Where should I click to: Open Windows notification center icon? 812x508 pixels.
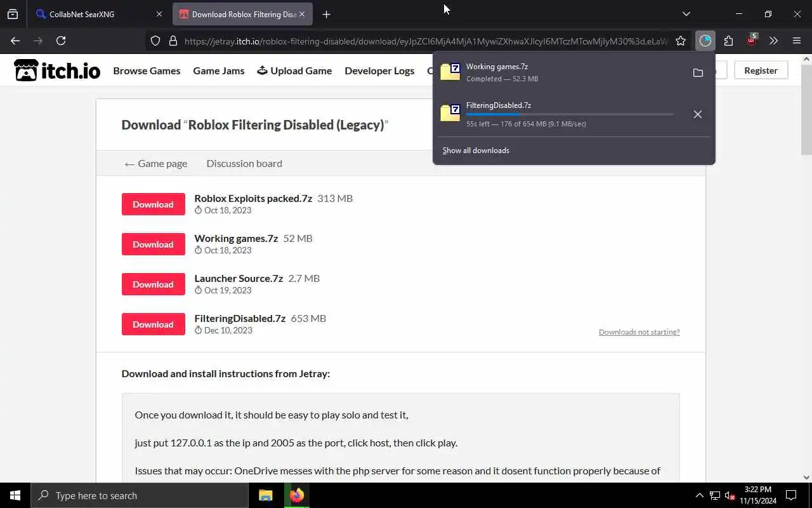pyautogui.click(x=791, y=495)
